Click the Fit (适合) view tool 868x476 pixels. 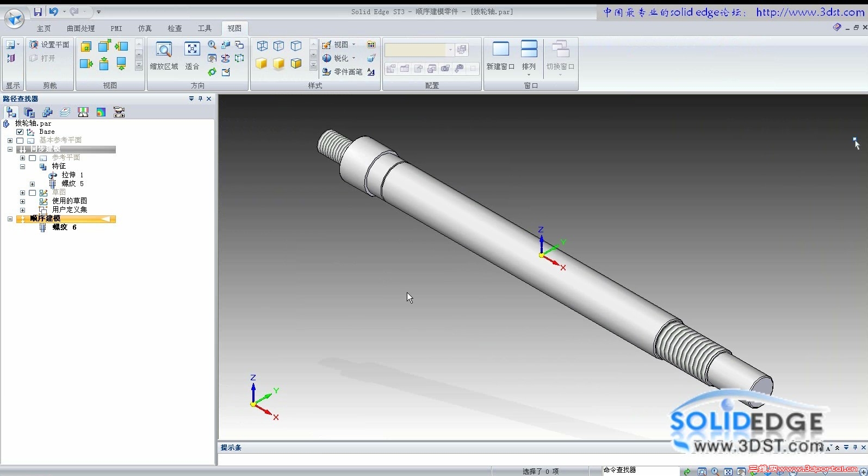[192, 56]
